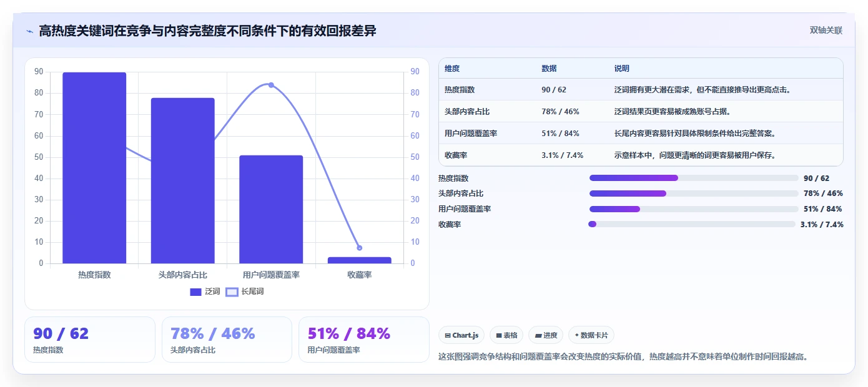This screenshot has height=387, width=868.
Task: Click the 头部内容占比 cell in the table
Action: tap(467, 112)
